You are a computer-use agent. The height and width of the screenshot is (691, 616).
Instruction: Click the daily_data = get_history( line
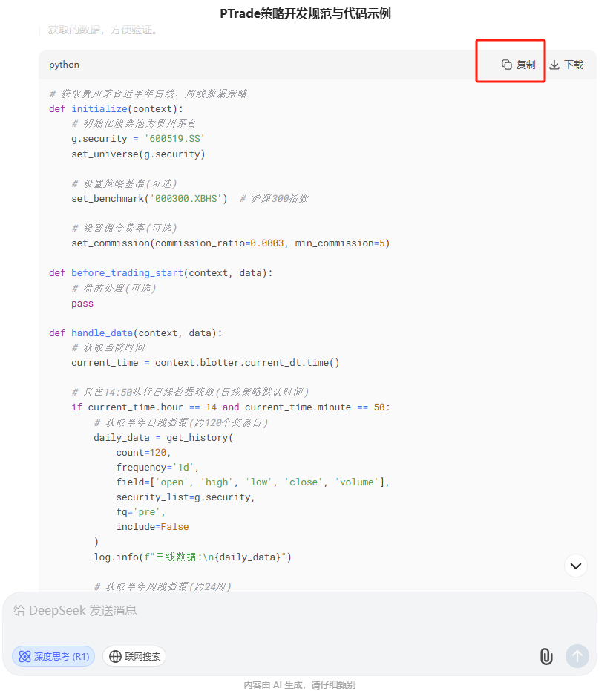163,438
